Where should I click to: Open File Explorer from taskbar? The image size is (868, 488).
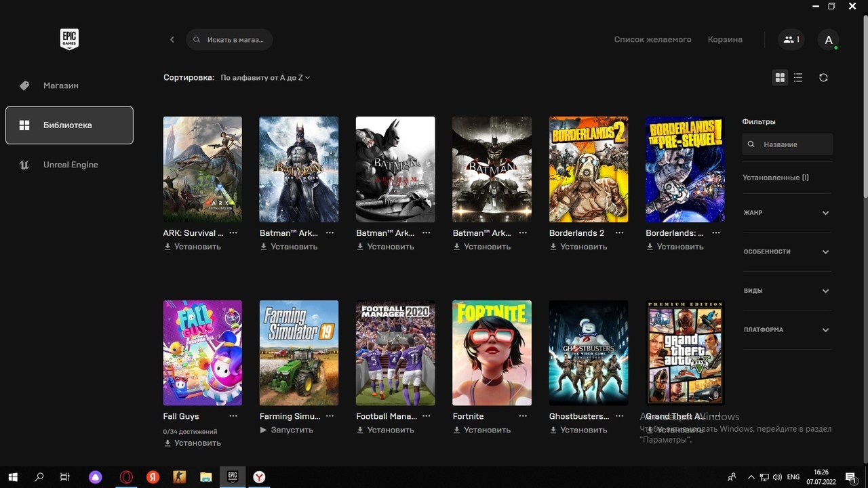[x=206, y=477]
